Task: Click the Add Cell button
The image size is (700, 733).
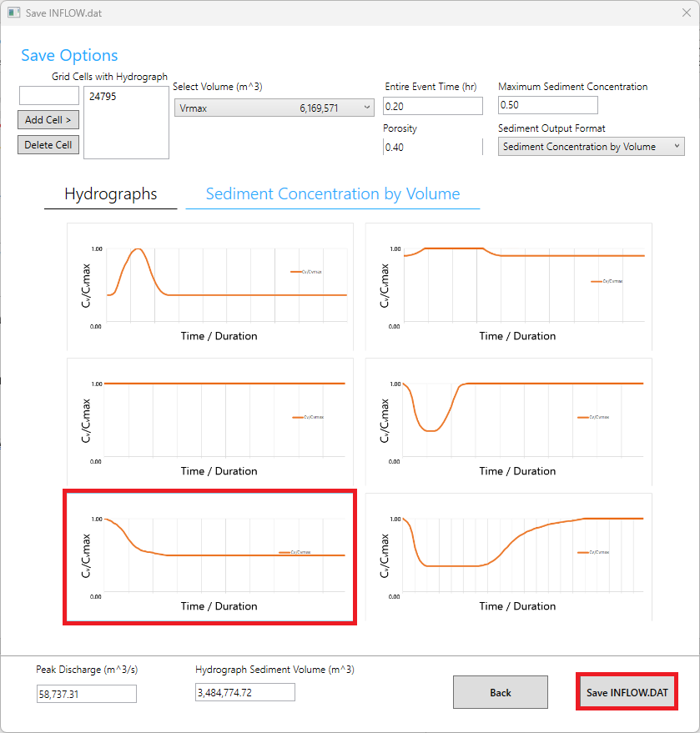Action: pos(48,120)
